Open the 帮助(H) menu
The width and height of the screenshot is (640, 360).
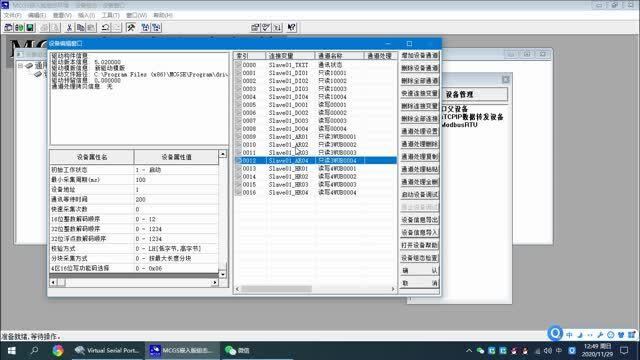163,15
